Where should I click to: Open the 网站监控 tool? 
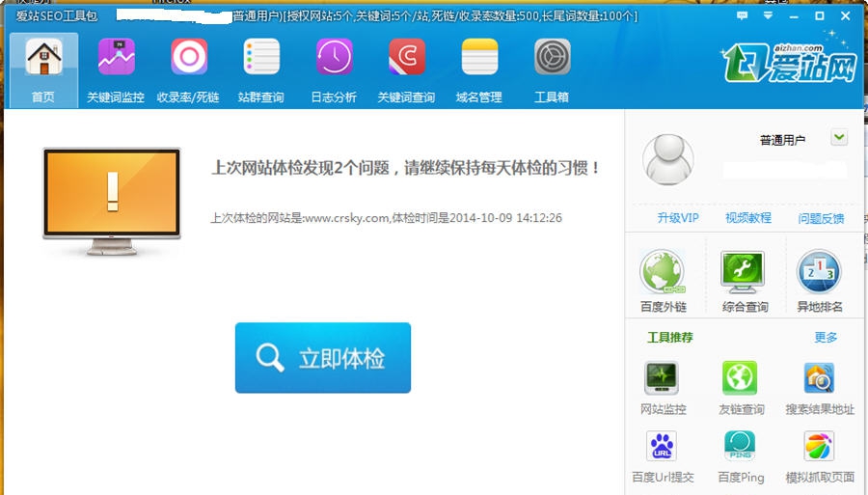coord(663,388)
